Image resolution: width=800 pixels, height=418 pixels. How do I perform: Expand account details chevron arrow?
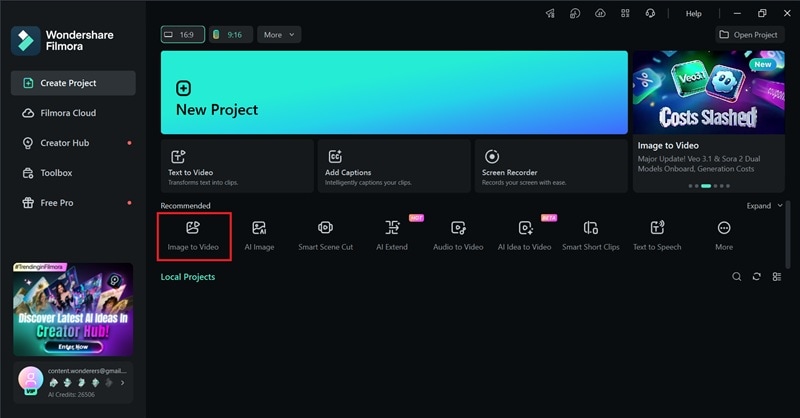[x=122, y=383]
